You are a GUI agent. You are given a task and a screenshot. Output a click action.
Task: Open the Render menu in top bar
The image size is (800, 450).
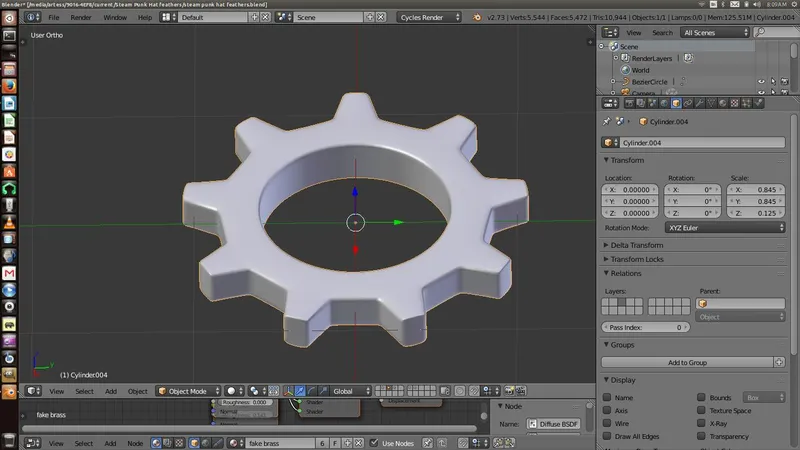(81, 17)
